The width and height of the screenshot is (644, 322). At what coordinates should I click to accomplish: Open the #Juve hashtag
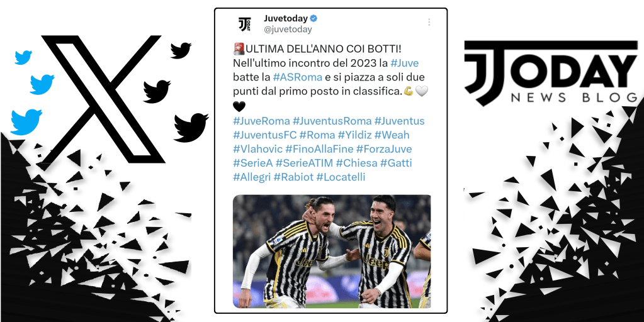[x=404, y=64]
